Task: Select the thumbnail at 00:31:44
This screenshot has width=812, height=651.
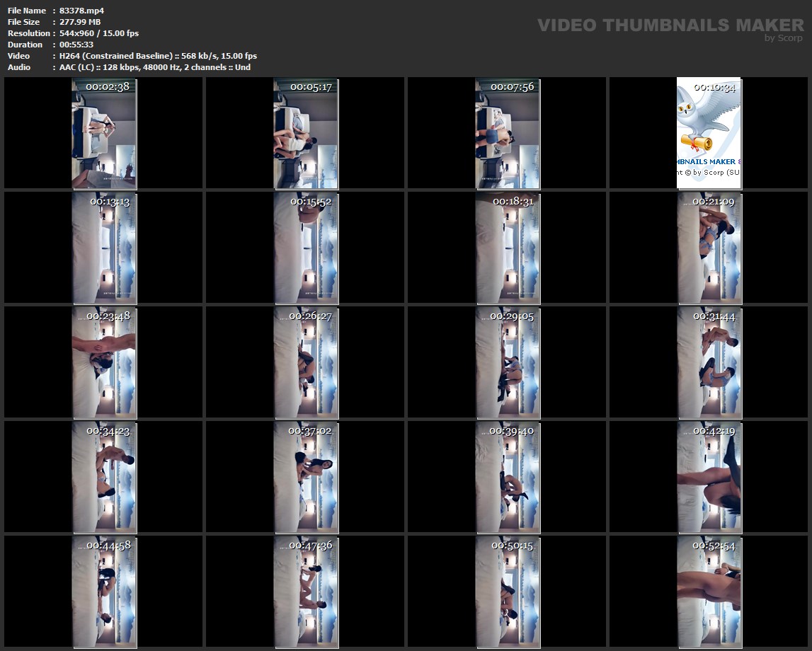Action: coord(709,362)
